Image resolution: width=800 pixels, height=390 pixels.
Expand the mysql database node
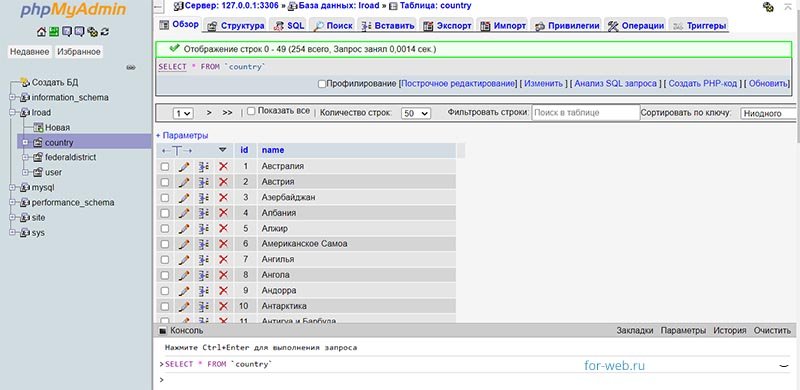(12, 188)
